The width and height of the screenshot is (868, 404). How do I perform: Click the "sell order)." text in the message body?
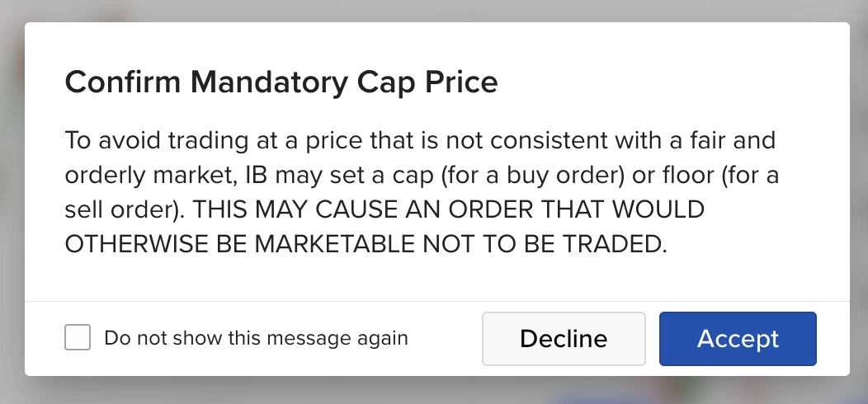tap(125, 209)
